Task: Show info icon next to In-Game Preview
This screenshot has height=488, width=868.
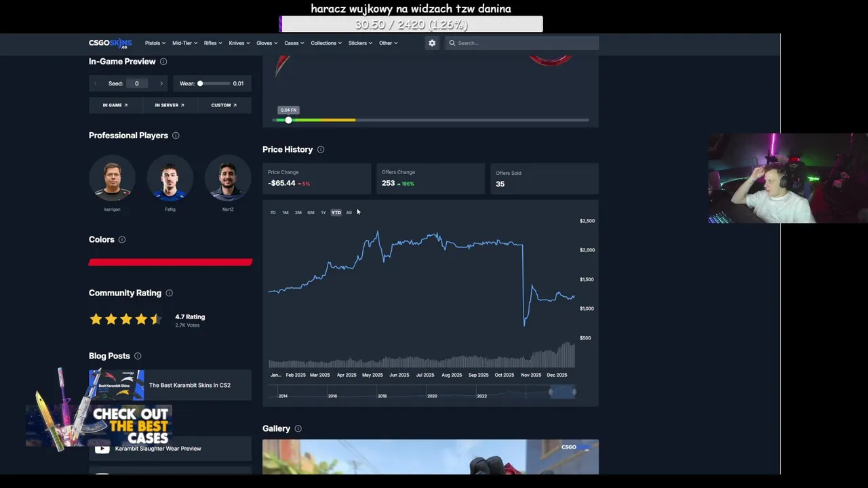Action: (x=163, y=62)
